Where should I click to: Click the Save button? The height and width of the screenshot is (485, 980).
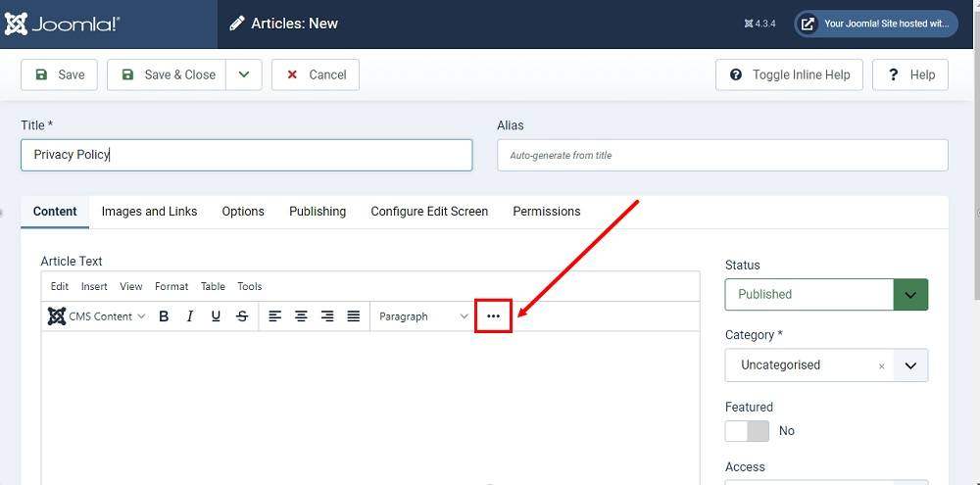[60, 74]
